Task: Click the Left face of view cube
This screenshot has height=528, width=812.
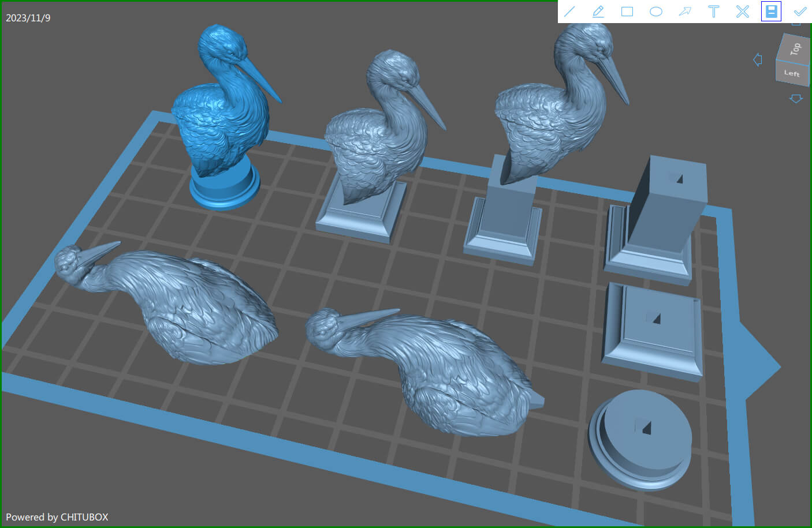Action: 791,73
